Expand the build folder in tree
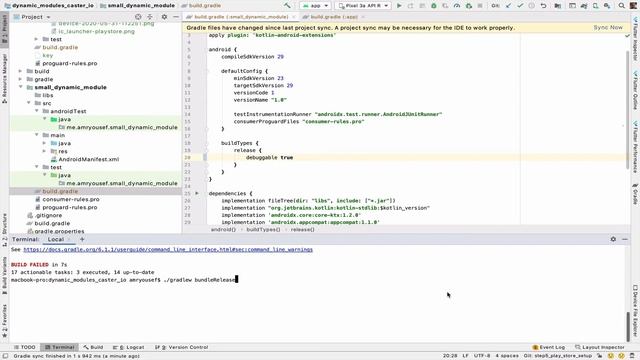 pos(20,71)
